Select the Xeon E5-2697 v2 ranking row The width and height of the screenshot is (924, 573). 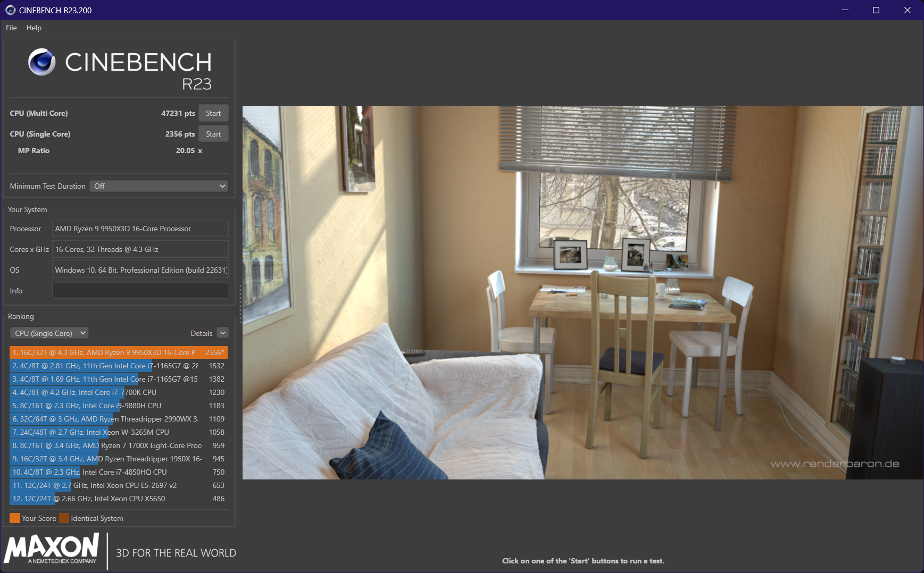coord(119,485)
